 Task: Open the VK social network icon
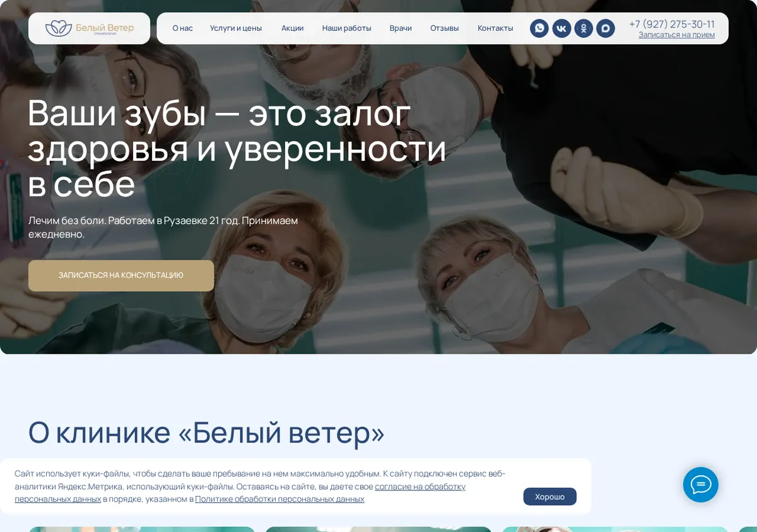(x=561, y=28)
